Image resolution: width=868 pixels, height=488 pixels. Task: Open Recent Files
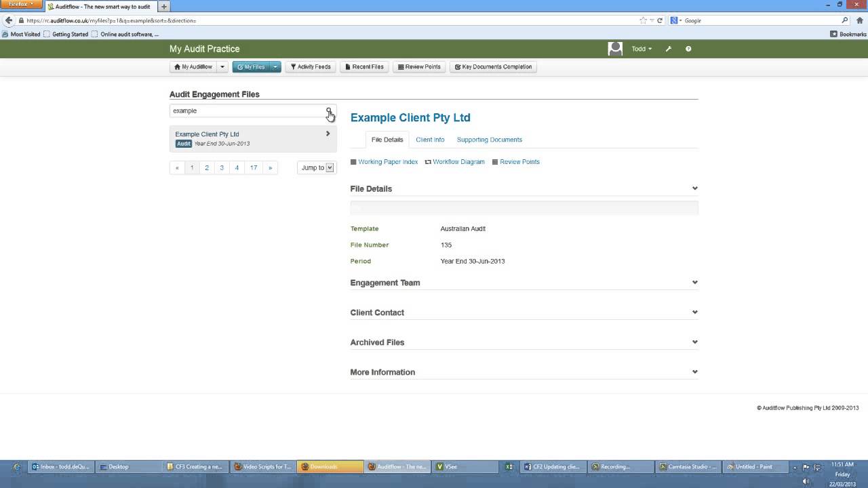pyautogui.click(x=364, y=66)
